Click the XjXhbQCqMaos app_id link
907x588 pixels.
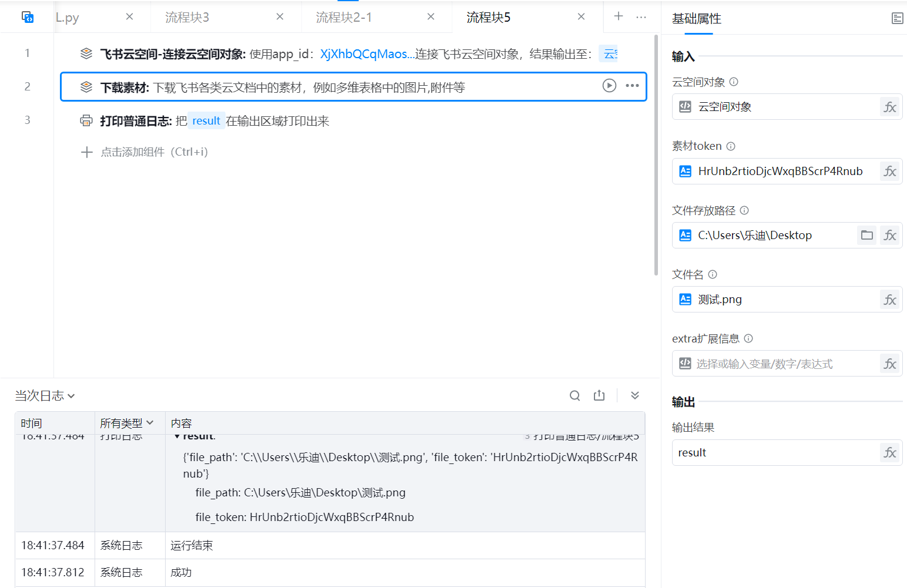[x=364, y=54]
